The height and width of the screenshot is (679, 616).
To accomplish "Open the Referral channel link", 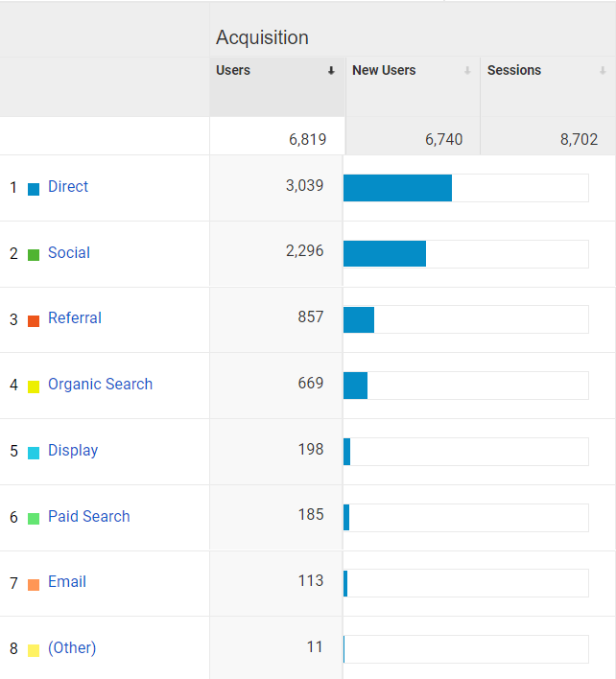I will coord(75,317).
